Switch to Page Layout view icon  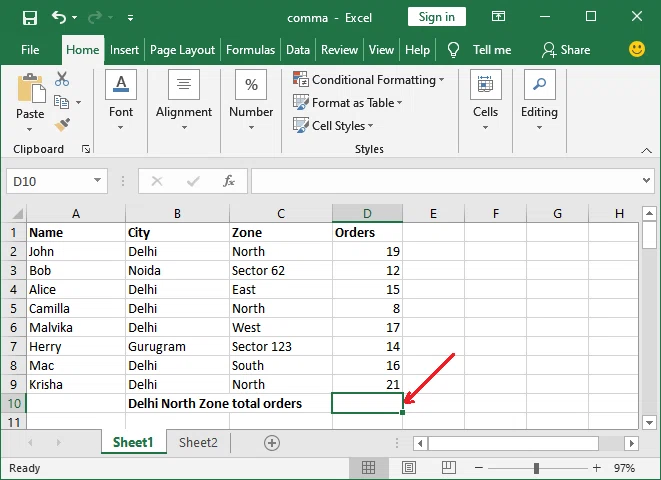pos(408,467)
